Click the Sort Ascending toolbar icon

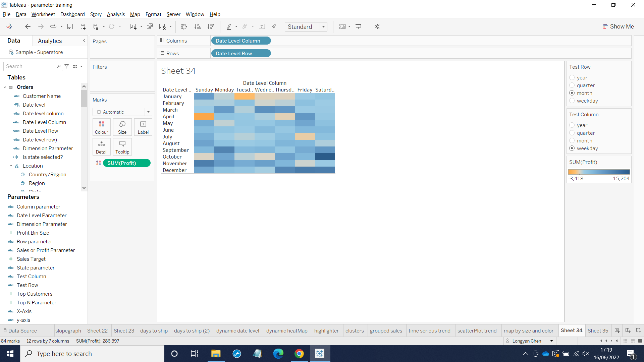click(x=198, y=27)
